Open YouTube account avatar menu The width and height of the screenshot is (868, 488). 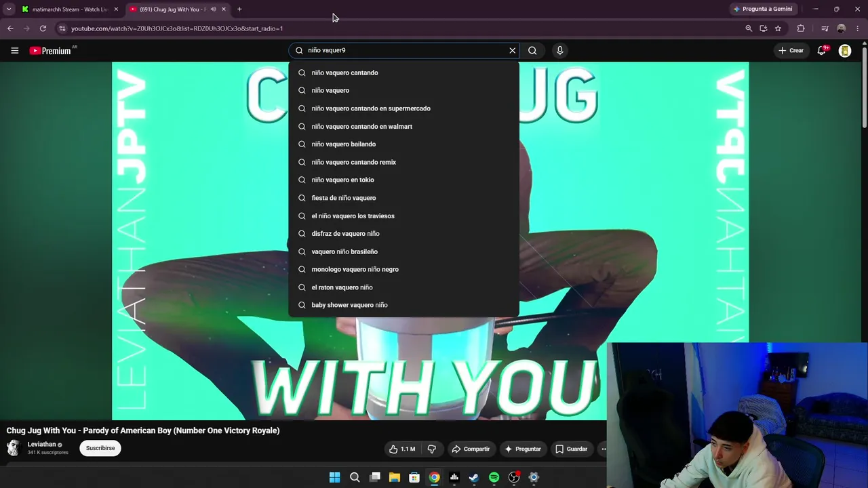click(845, 50)
